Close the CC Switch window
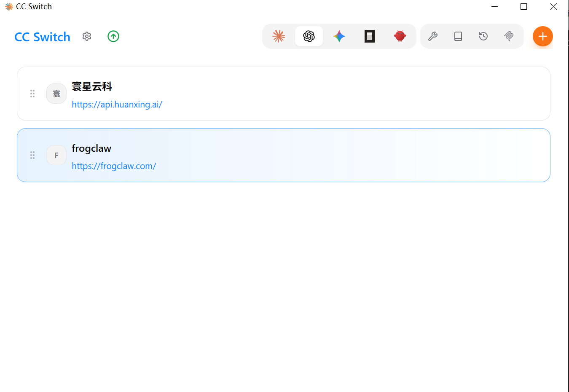The height and width of the screenshot is (392, 569). 553,7
